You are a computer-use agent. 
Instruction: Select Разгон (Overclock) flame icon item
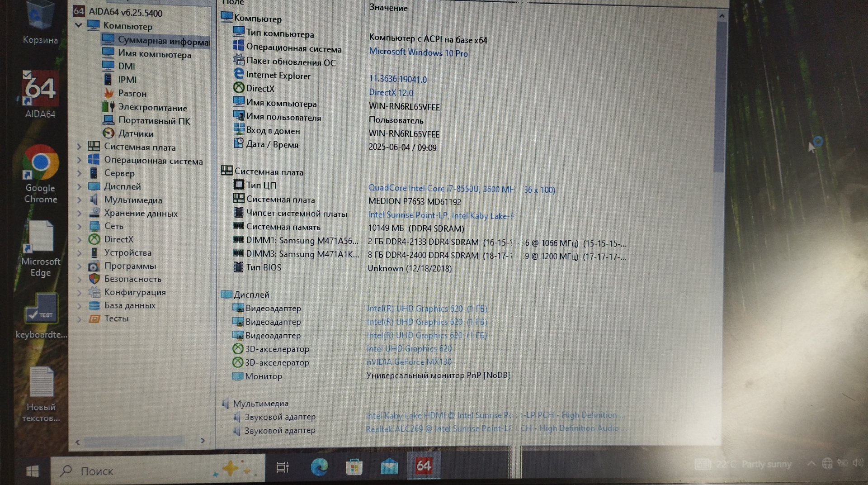(x=132, y=93)
